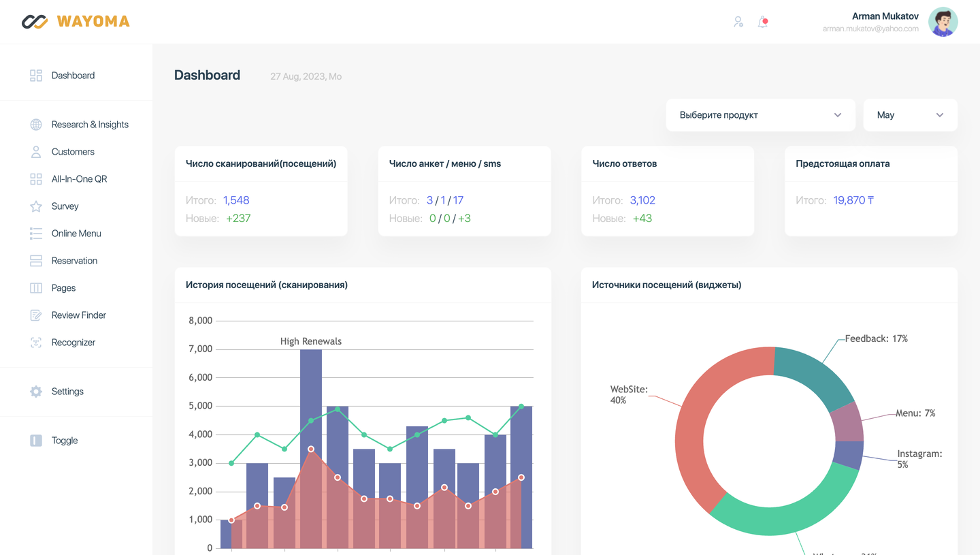
Task: Click the Reservation icon in sidebar
Action: coord(36,261)
